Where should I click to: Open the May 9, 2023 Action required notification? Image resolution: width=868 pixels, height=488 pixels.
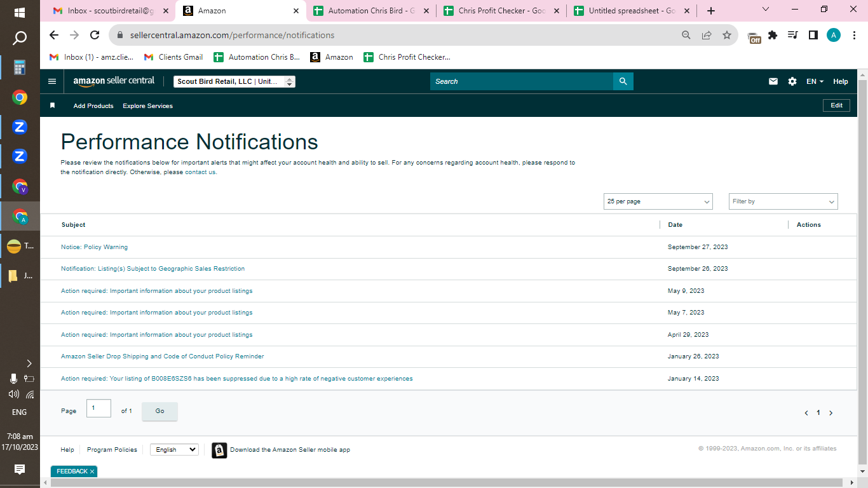click(x=157, y=291)
